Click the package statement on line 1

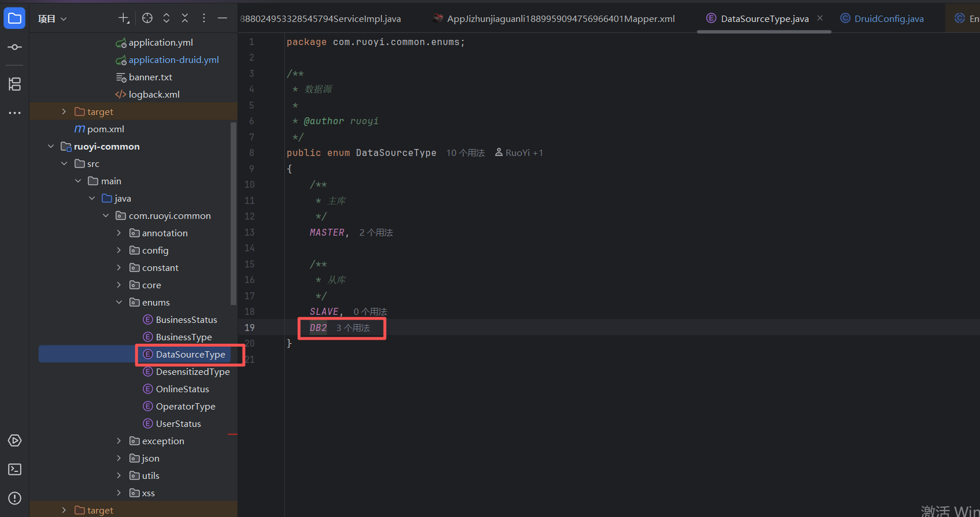coord(376,42)
